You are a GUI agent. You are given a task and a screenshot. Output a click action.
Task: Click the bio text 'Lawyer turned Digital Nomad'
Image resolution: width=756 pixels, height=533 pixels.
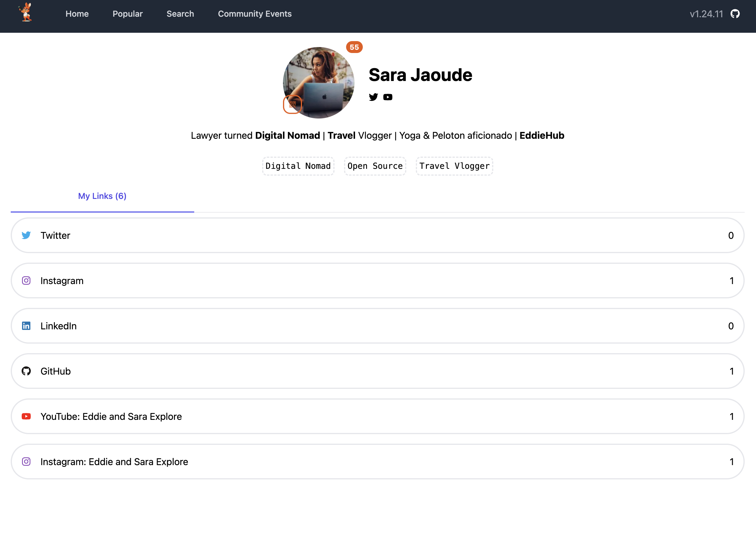click(x=256, y=135)
